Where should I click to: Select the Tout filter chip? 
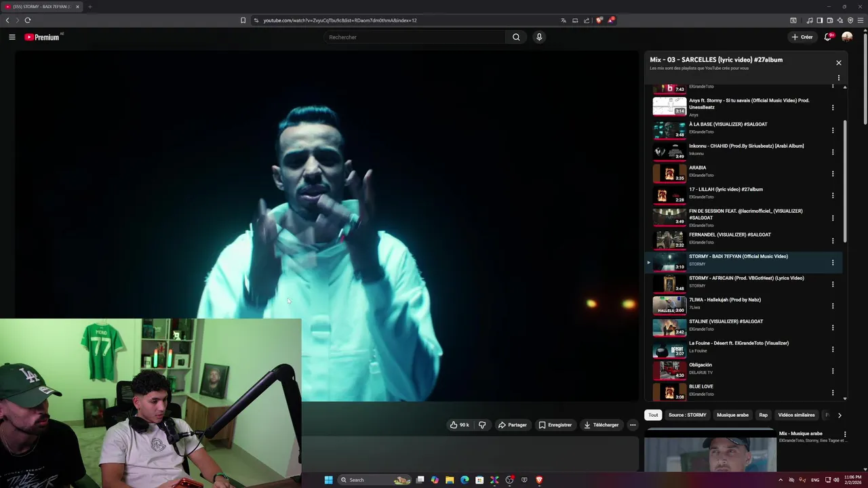click(x=653, y=415)
